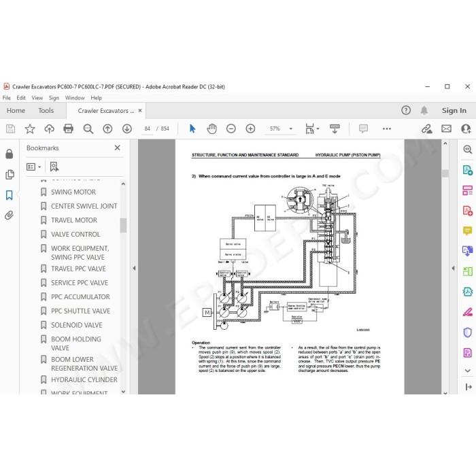Open the Edit menu
This screenshot has width=476, height=476.
point(21,98)
